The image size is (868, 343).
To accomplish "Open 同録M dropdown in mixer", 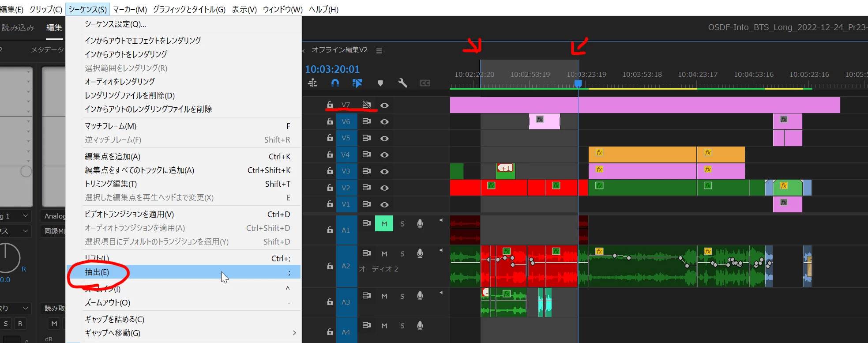I will pos(54,231).
